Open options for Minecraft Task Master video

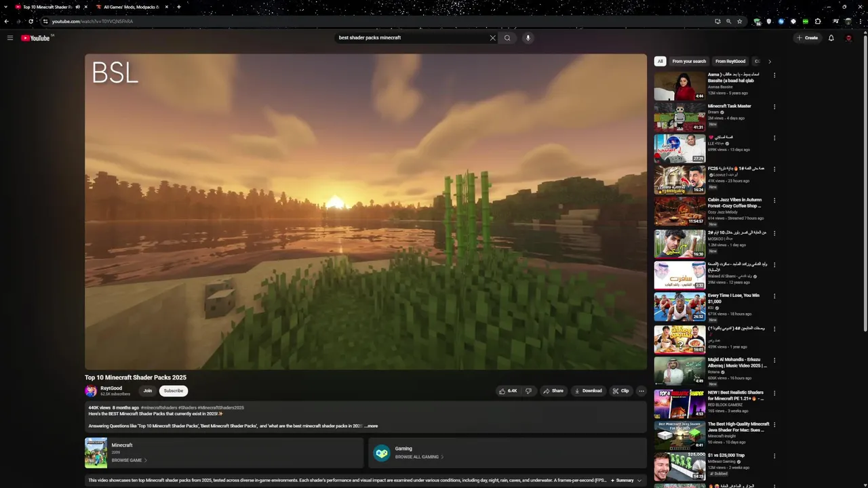[x=774, y=106]
